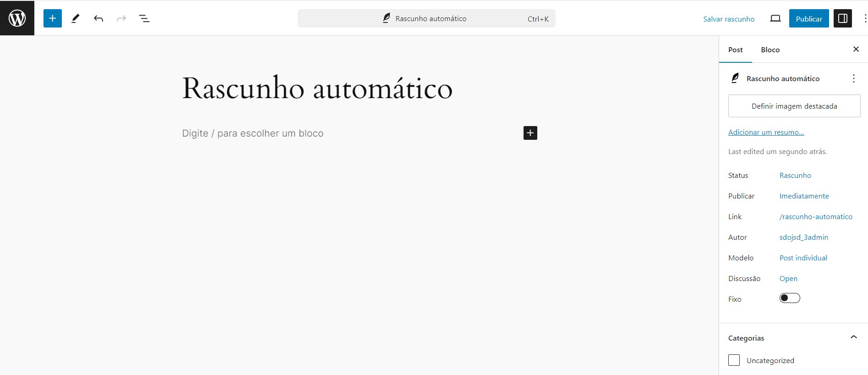The width and height of the screenshot is (868, 375).
Task: Check the Uncategorized category checkbox
Action: tap(734, 360)
